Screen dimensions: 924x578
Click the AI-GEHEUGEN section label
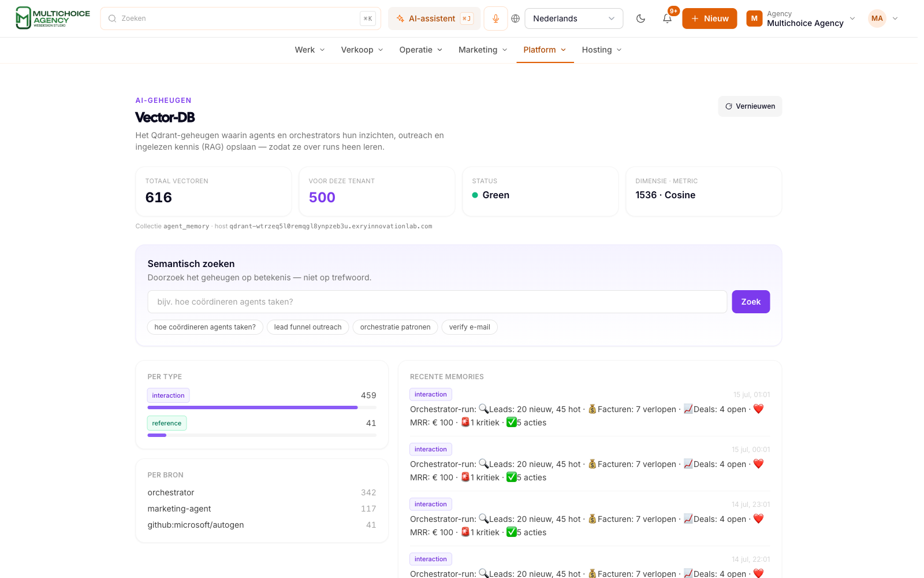pyautogui.click(x=163, y=101)
